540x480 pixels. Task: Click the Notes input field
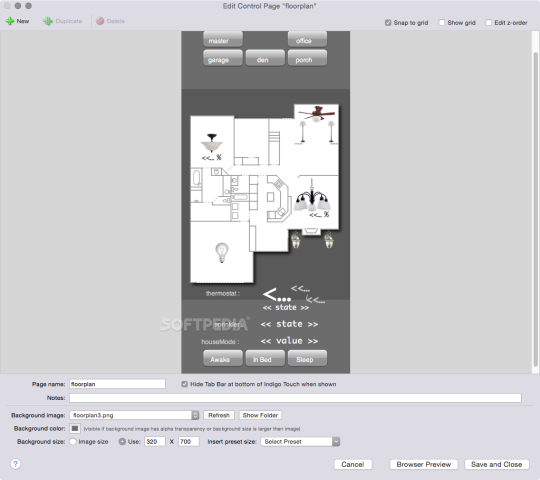point(295,398)
